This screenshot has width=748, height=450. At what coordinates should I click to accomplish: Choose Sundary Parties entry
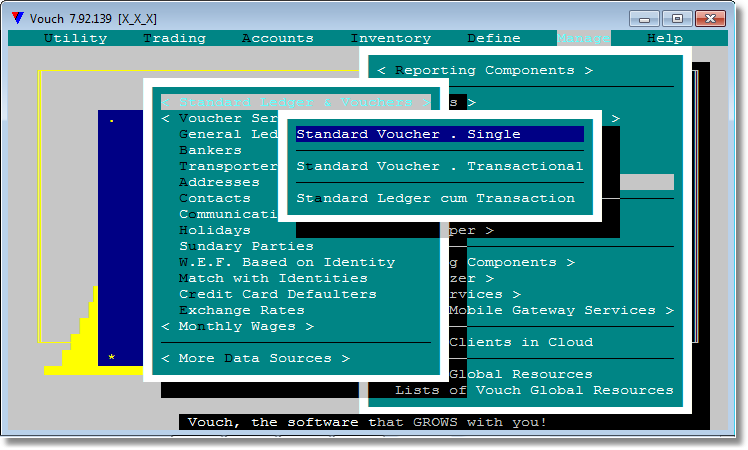(x=246, y=246)
